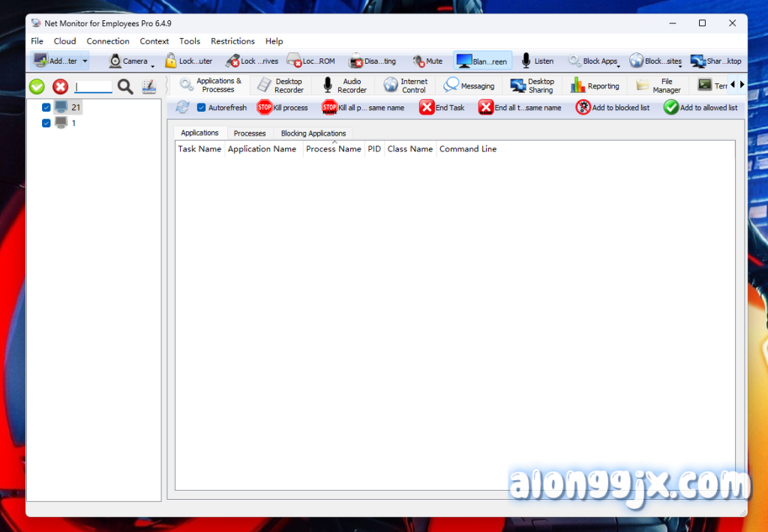The width and height of the screenshot is (768, 532).
Task: Click the refresh arrows icon
Action: [x=182, y=108]
